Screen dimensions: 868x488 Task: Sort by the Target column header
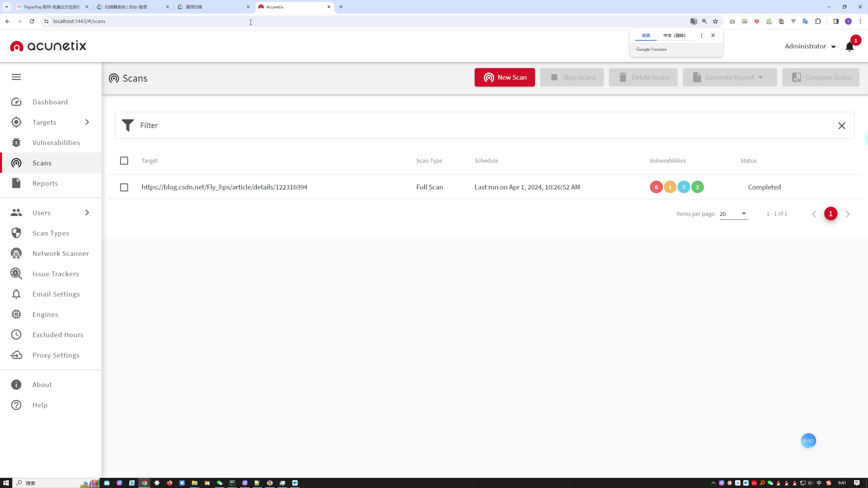tap(150, 161)
